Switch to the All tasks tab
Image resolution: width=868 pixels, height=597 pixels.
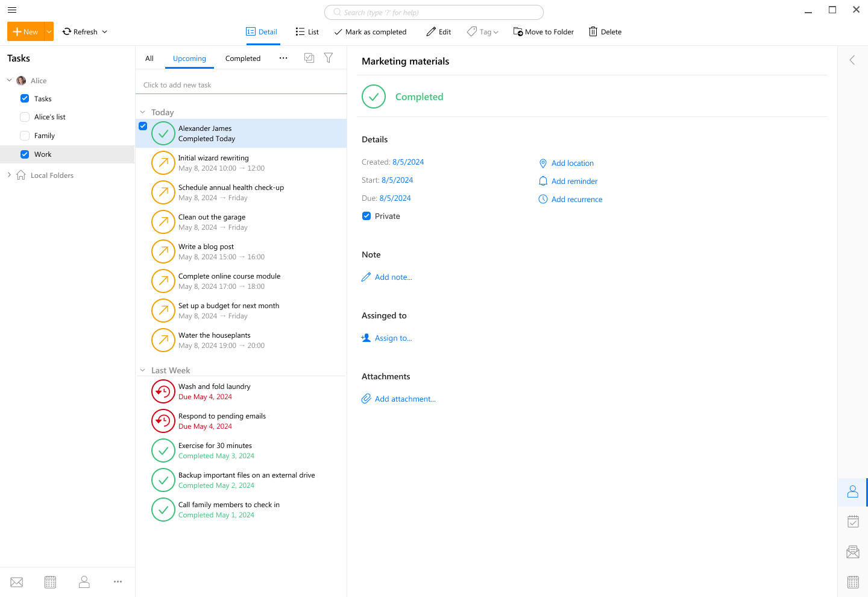coord(149,58)
